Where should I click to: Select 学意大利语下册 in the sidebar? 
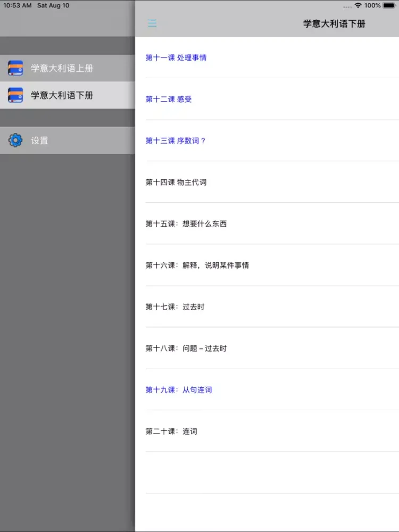pyautogui.click(x=62, y=95)
